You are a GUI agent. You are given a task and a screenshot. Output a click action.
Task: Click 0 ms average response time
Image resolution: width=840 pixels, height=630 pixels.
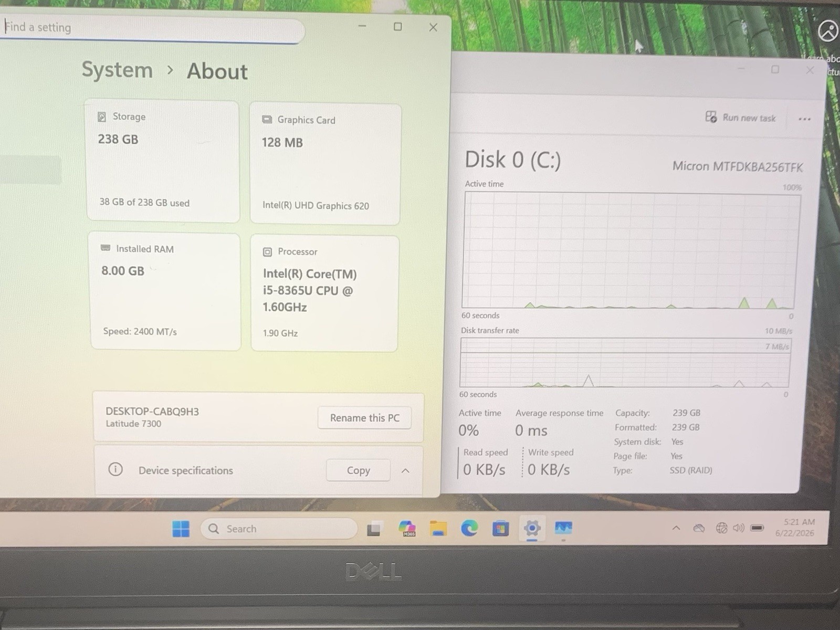tap(531, 431)
